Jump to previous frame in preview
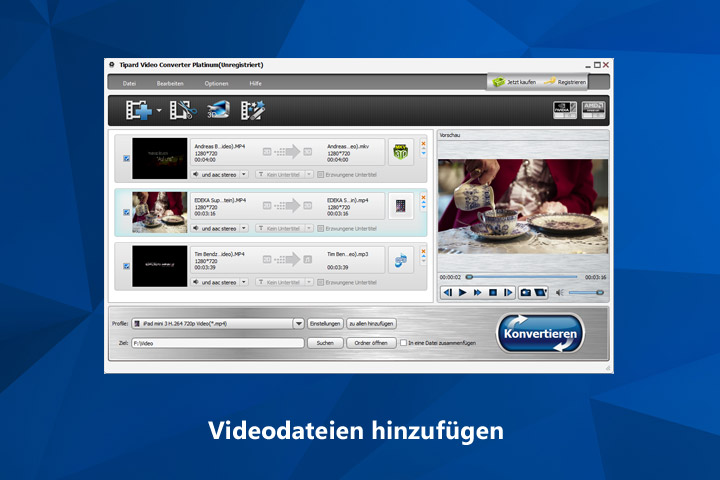The width and height of the screenshot is (720, 480). point(448,293)
